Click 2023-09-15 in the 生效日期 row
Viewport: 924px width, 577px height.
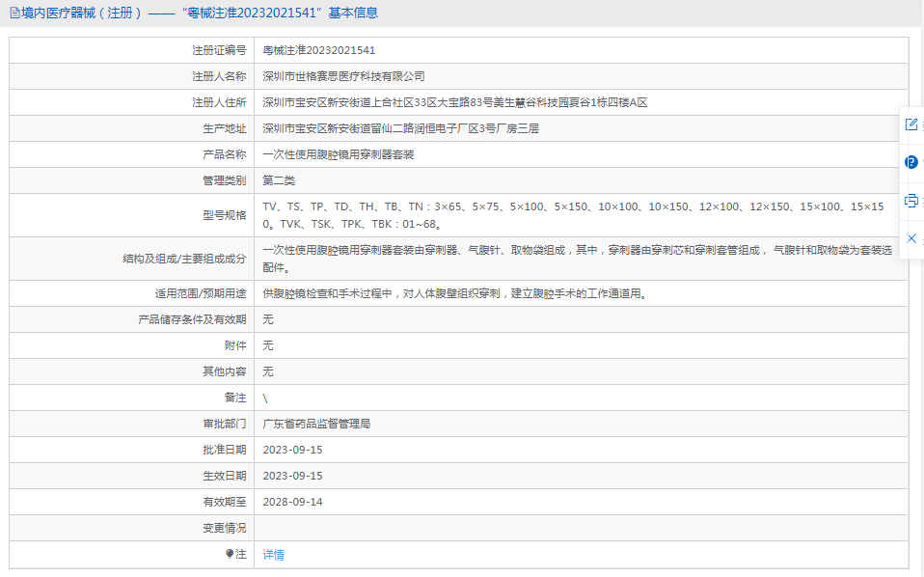pyautogui.click(x=292, y=476)
